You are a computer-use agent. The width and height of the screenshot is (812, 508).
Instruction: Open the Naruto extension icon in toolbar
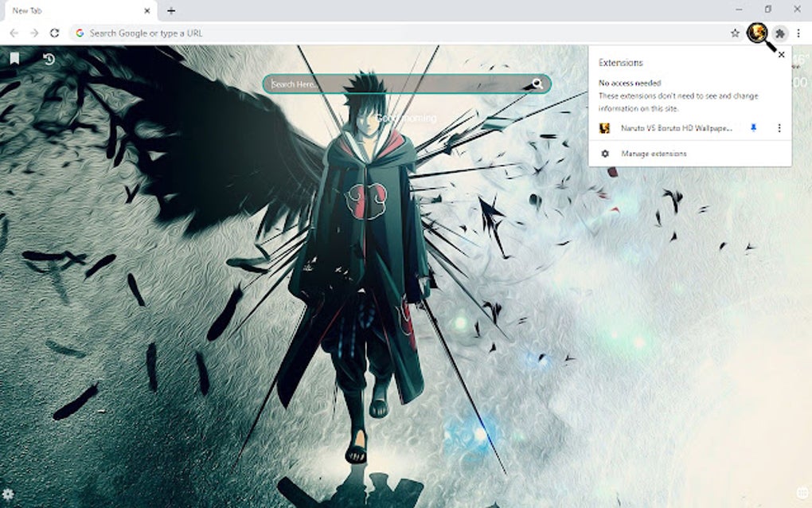point(757,33)
